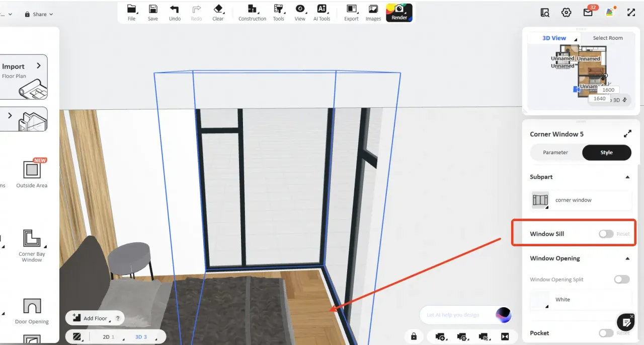The width and height of the screenshot is (644, 345).
Task: Open the Construction tools icon
Action: click(252, 13)
